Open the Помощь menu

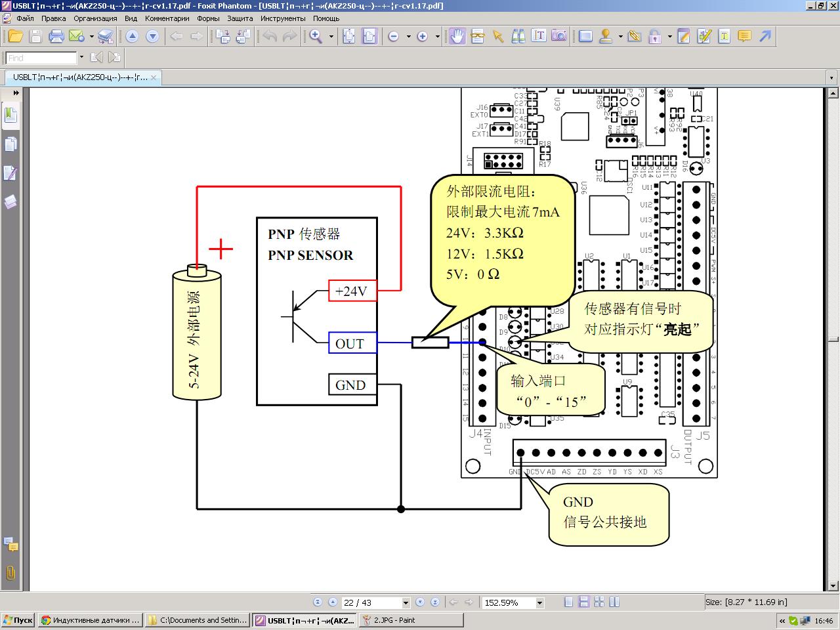326,18
